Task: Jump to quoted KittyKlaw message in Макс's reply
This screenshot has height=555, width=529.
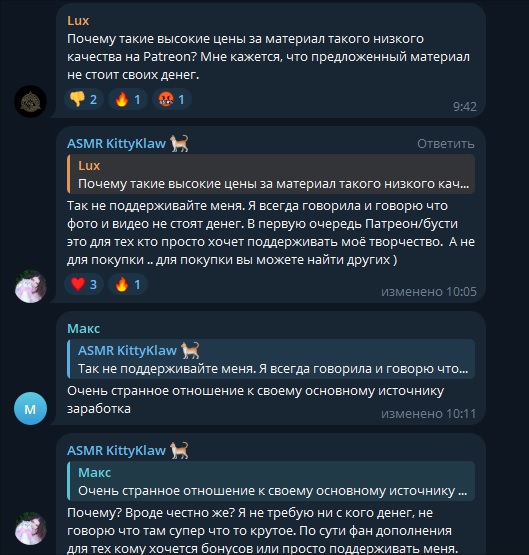Action: tap(271, 359)
